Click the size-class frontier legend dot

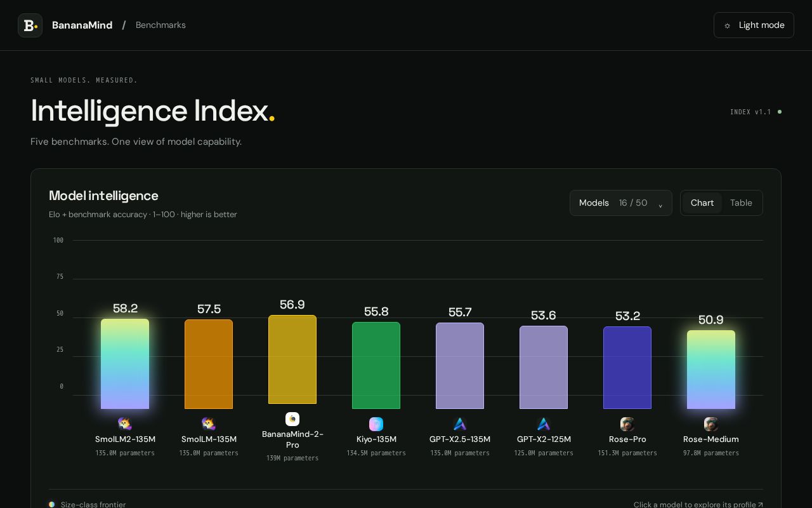(52, 505)
